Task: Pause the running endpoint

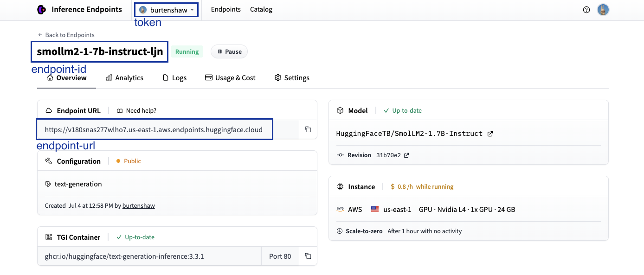Action: 229,51
